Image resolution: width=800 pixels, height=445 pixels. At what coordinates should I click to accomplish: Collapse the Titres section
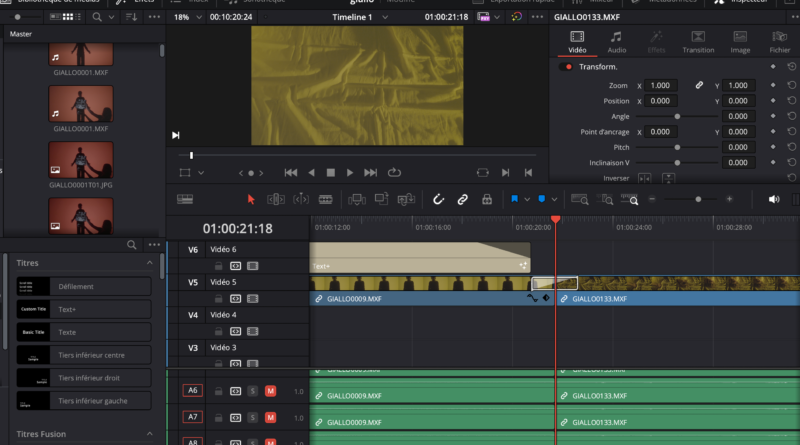(149, 263)
